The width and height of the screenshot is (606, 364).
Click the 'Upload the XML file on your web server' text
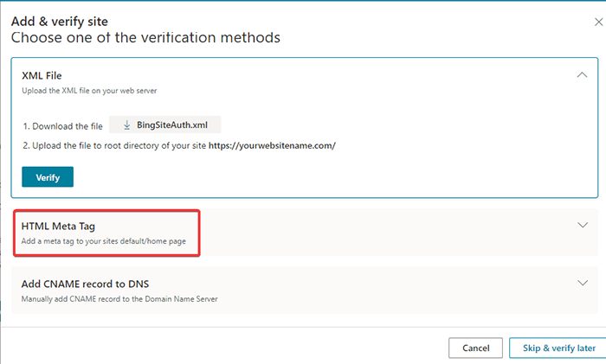88,91
